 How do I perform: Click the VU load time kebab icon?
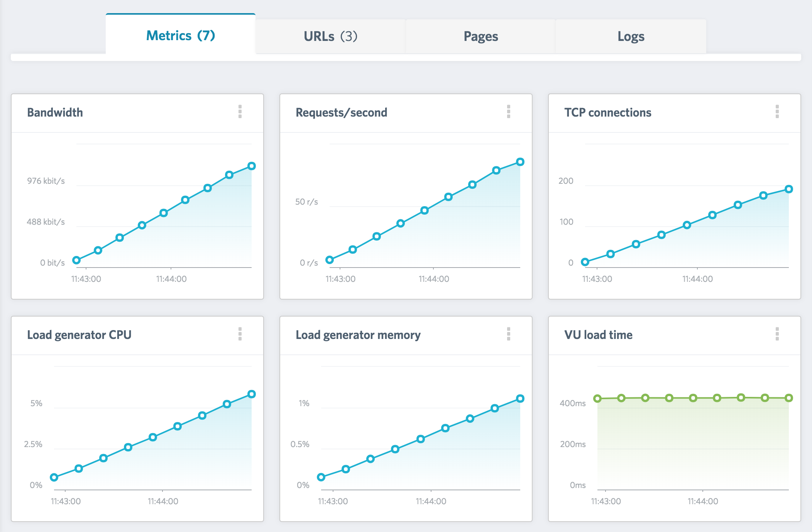click(777, 334)
